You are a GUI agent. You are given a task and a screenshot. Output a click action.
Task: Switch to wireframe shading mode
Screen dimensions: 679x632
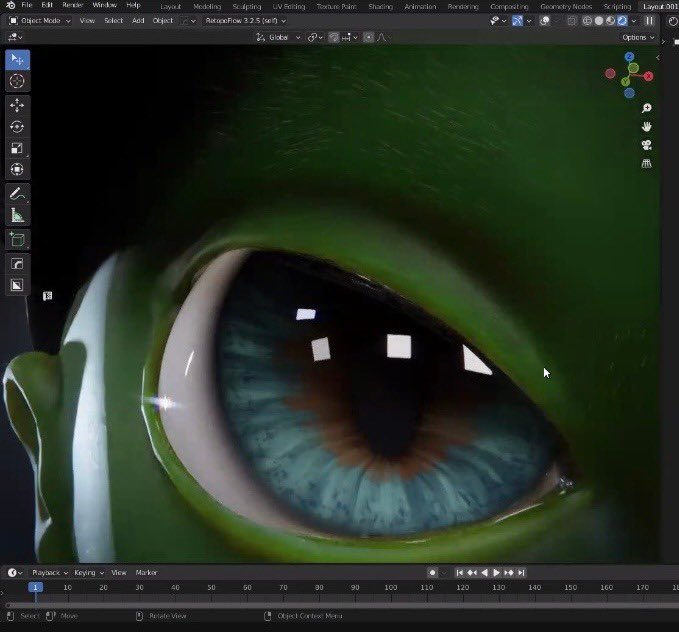587,21
